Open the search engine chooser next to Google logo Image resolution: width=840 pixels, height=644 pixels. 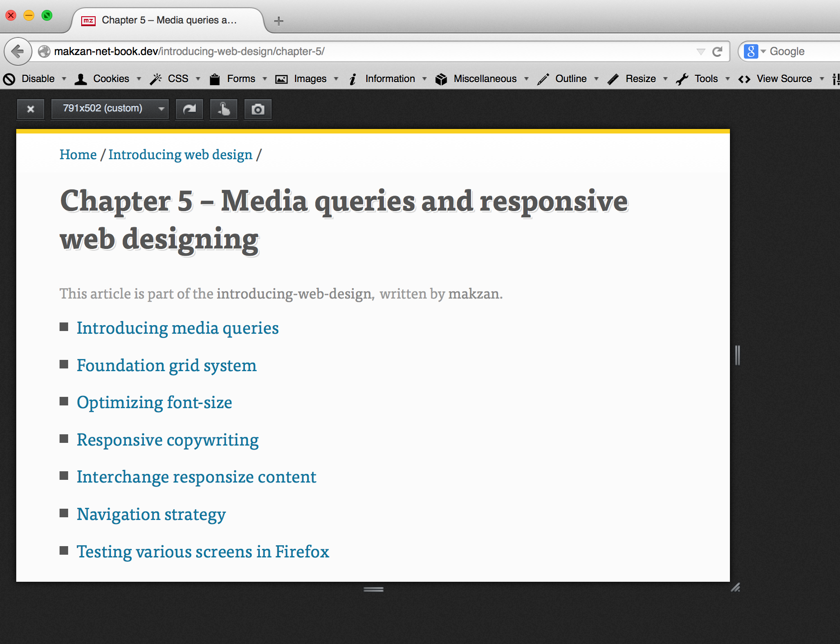tap(762, 51)
